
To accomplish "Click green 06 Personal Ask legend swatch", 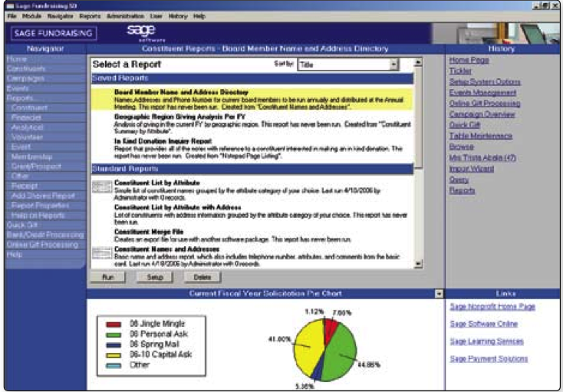I will pyautogui.click(x=114, y=335).
